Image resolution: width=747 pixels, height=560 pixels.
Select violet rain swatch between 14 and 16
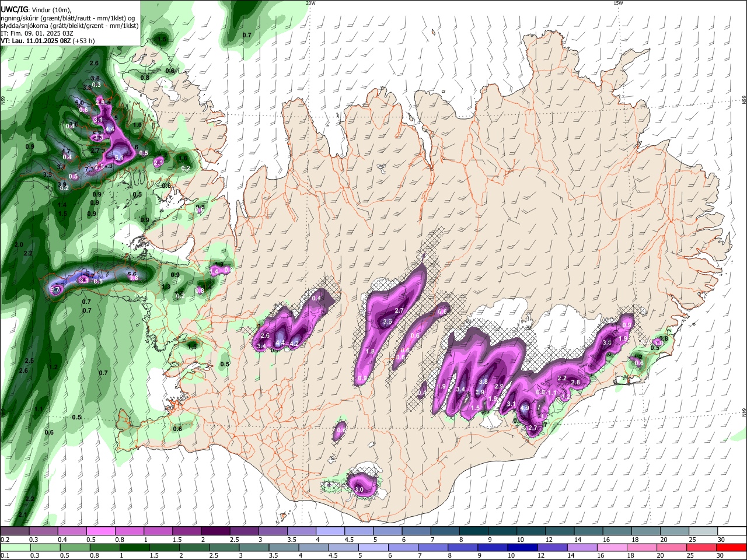coord(583,547)
